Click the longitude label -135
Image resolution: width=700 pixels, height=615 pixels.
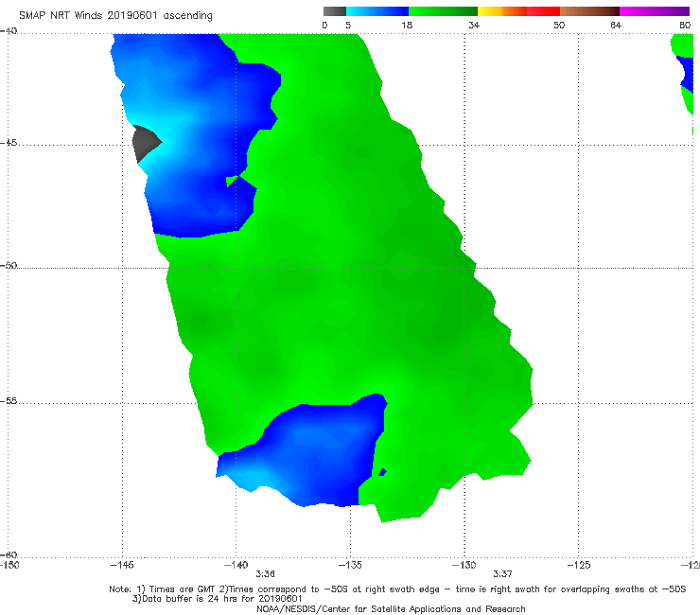pyautogui.click(x=350, y=565)
